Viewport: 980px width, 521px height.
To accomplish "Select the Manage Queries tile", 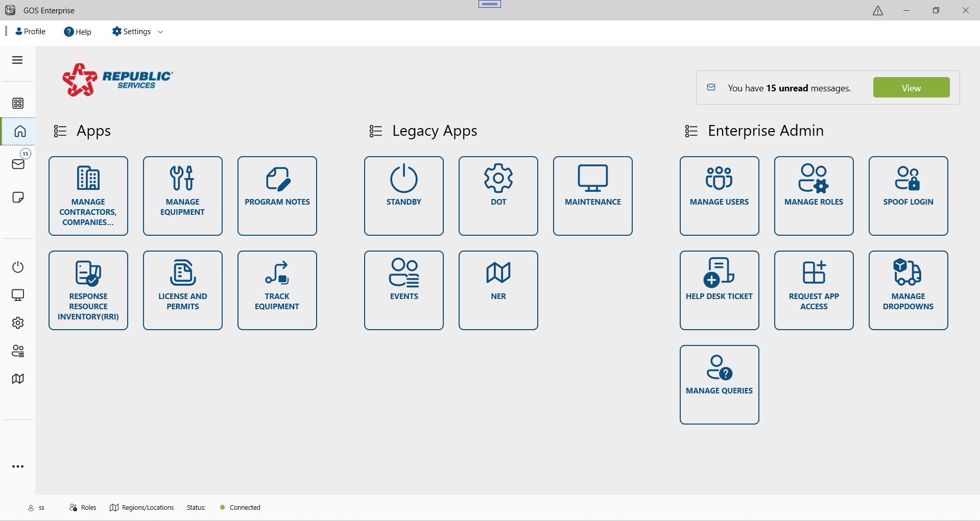I will point(719,385).
